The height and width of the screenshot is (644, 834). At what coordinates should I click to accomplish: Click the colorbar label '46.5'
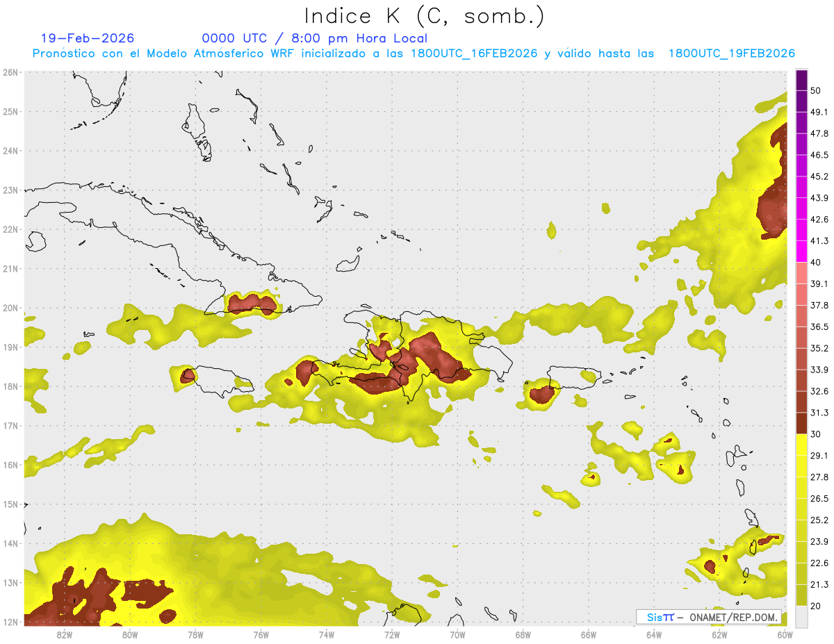(x=819, y=155)
